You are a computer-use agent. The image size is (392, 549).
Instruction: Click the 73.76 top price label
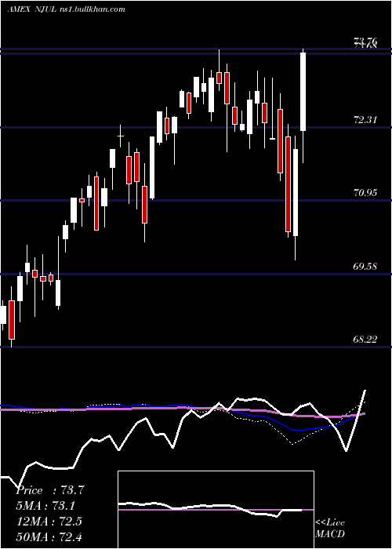365,42
